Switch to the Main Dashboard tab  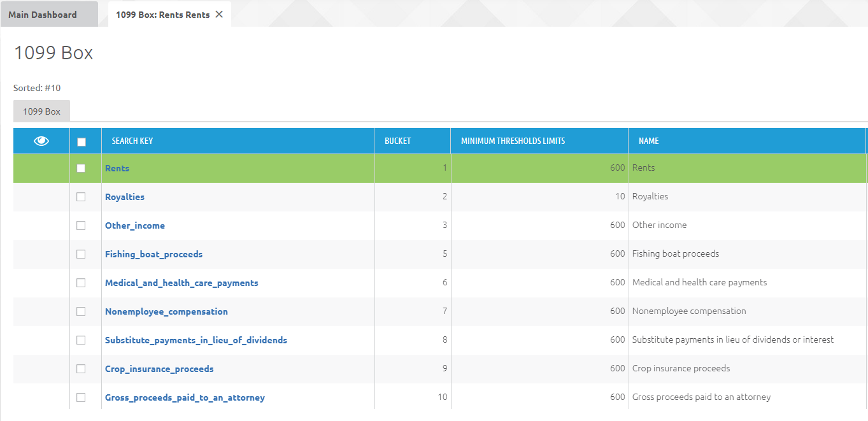pyautogui.click(x=43, y=15)
